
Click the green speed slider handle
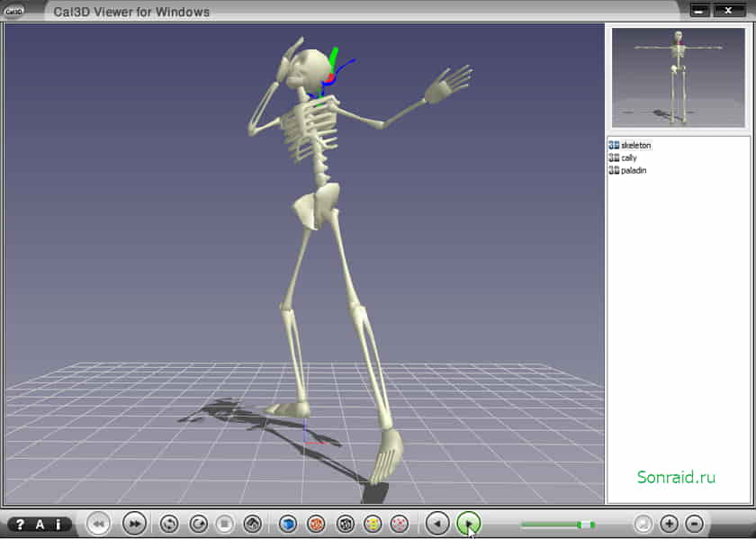(585, 525)
